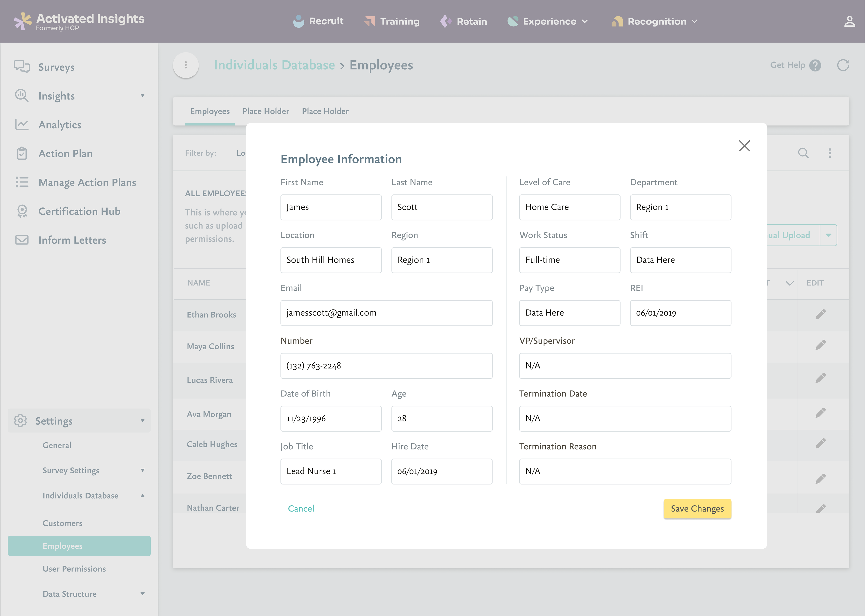The height and width of the screenshot is (616, 865).
Task: Click the Get Help question mark icon
Action: coord(815,65)
